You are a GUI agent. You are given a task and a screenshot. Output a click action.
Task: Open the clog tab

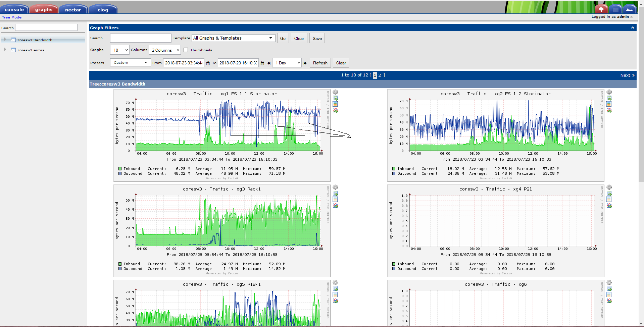pos(103,9)
